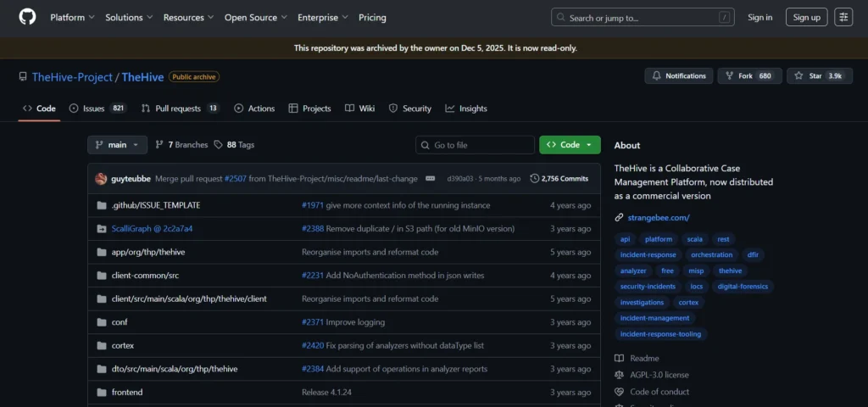Star the repository

coord(820,75)
